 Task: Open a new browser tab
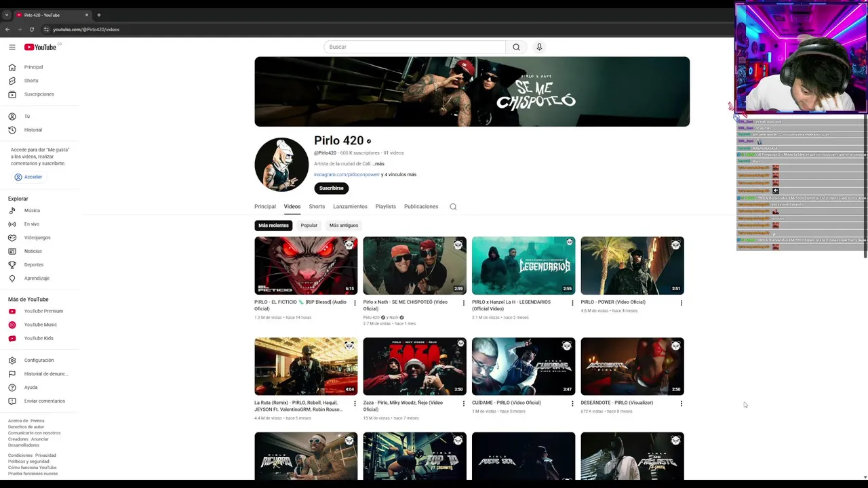tap(99, 15)
